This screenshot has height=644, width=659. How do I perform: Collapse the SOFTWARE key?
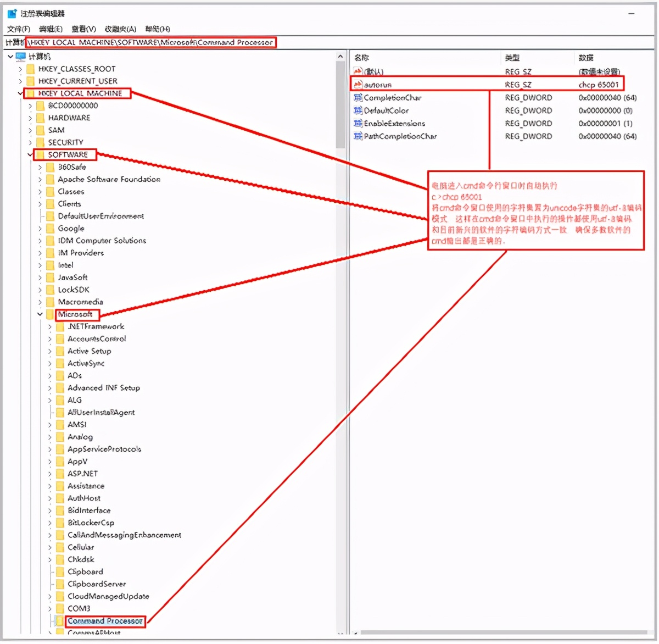coord(30,155)
